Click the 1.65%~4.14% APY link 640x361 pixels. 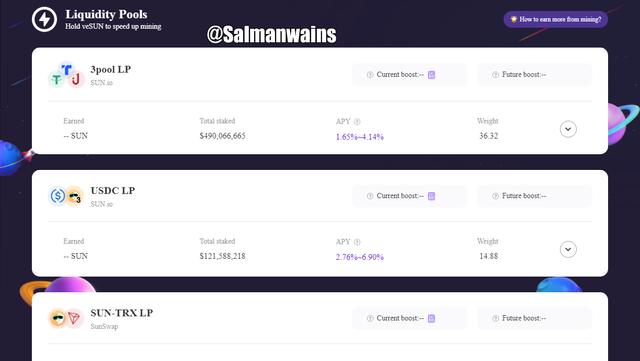click(360, 137)
